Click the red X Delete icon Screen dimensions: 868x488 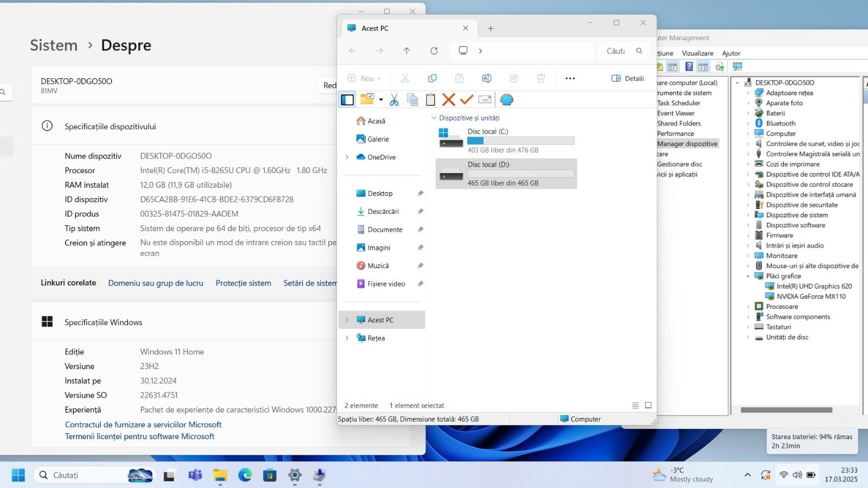(448, 99)
